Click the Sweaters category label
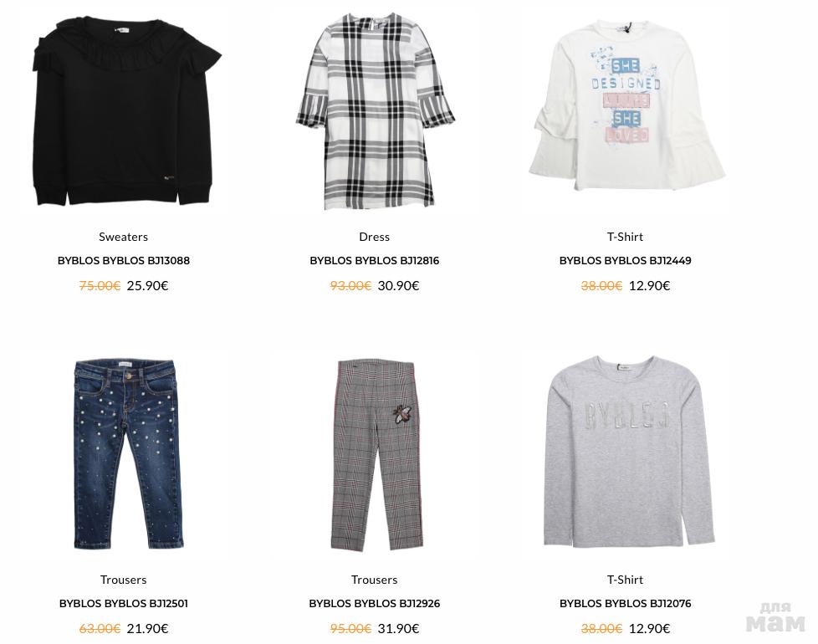This screenshot has width=818, height=644. [124, 237]
